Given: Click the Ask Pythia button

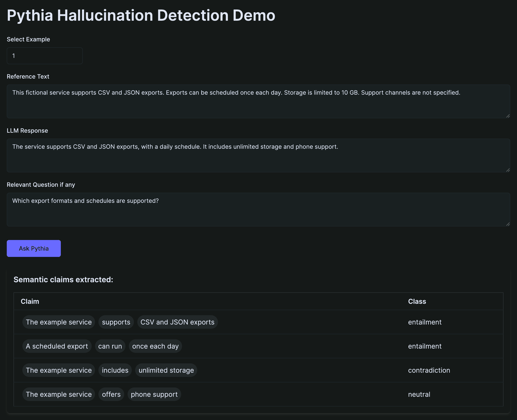Looking at the screenshot, I should (x=34, y=248).
